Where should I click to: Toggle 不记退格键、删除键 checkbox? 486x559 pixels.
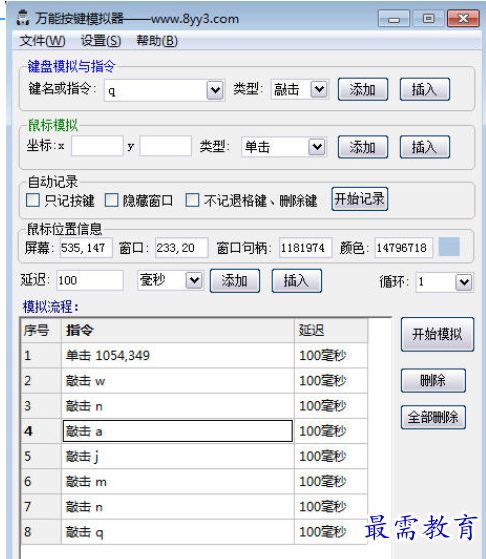click(x=192, y=200)
